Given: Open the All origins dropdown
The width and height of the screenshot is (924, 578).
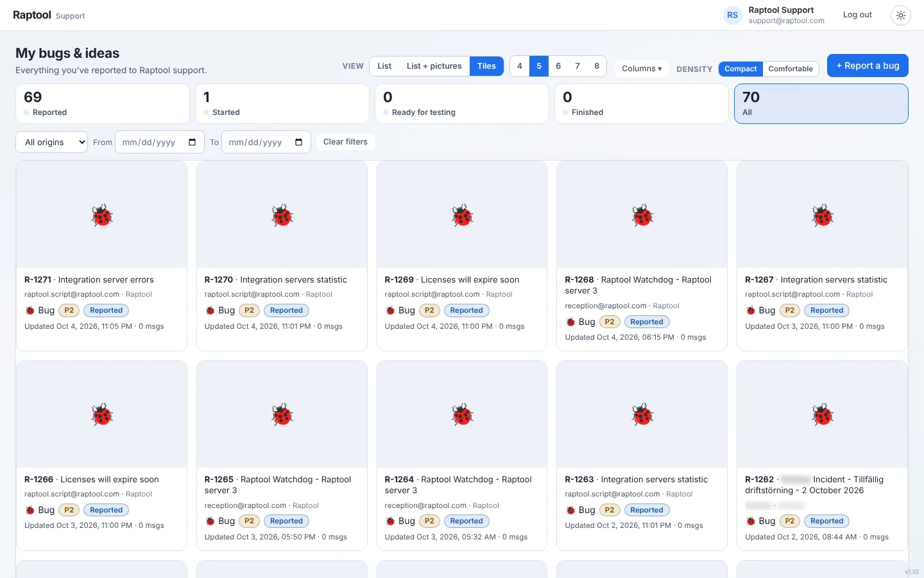Looking at the screenshot, I should pyautogui.click(x=51, y=142).
